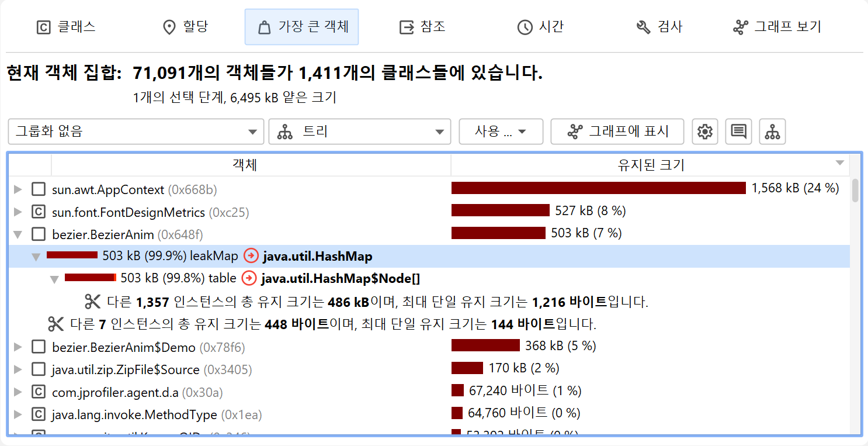
Task: Switch to the 그래프 보기 tab
Action: [776, 27]
